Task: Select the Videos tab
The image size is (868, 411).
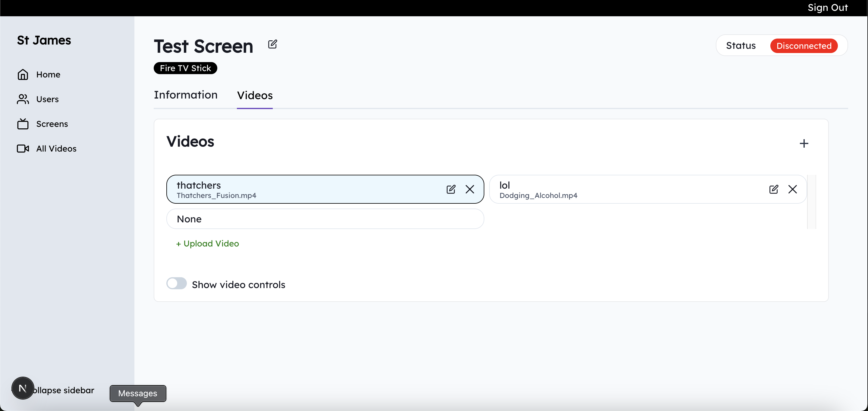Action: point(255,95)
